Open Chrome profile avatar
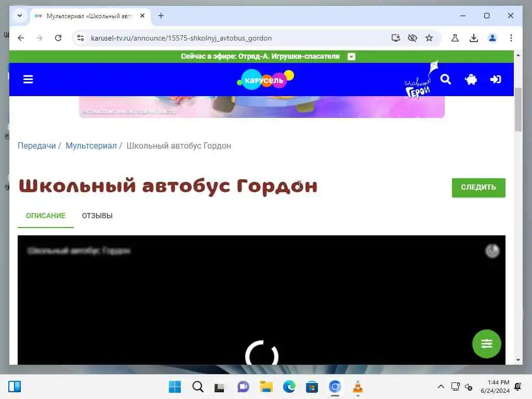The width and height of the screenshot is (532, 399). (493, 38)
